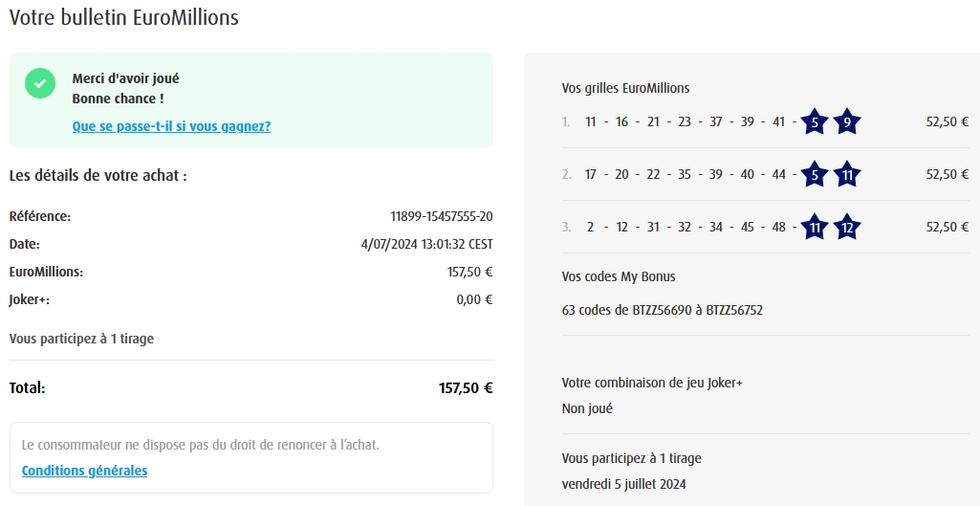
Task: Open the Conditions générales link
Action: point(84,471)
